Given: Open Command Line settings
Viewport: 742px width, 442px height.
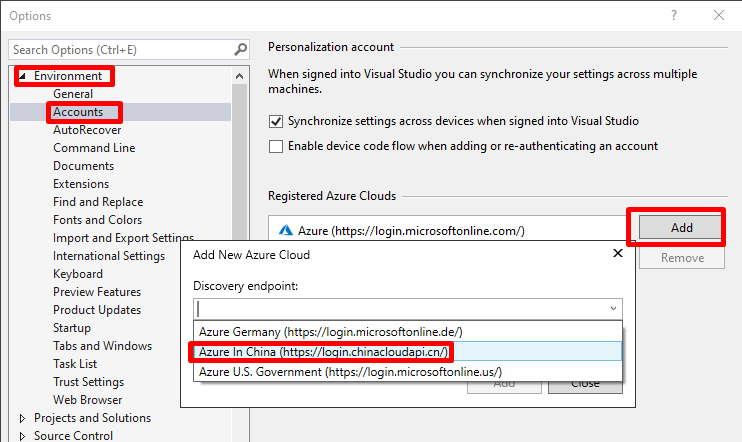Looking at the screenshot, I should [x=94, y=148].
